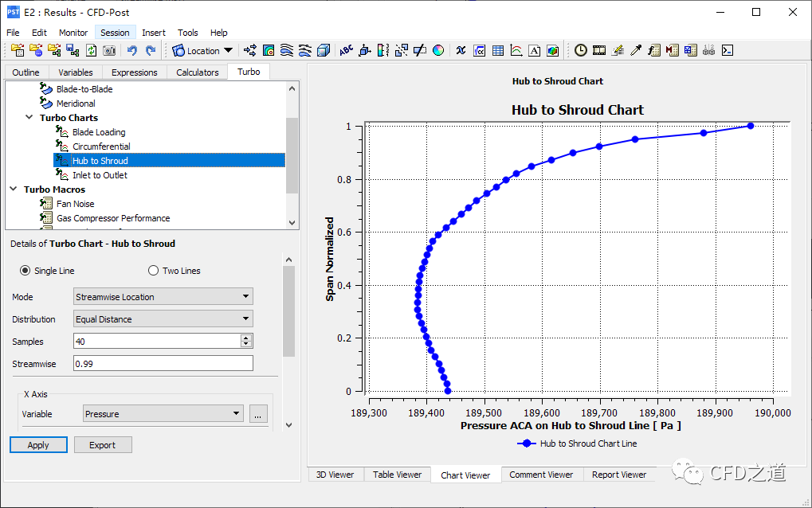Click the Expression square-root icon
The image size is (812, 508).
(x=480, y=50)
